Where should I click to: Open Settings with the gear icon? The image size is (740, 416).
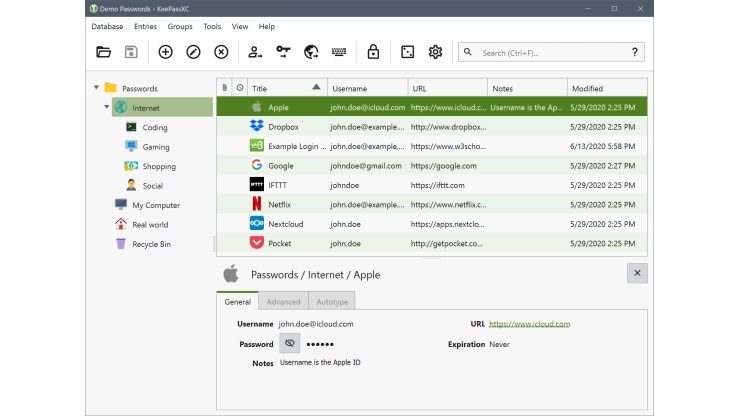(435, 52)
